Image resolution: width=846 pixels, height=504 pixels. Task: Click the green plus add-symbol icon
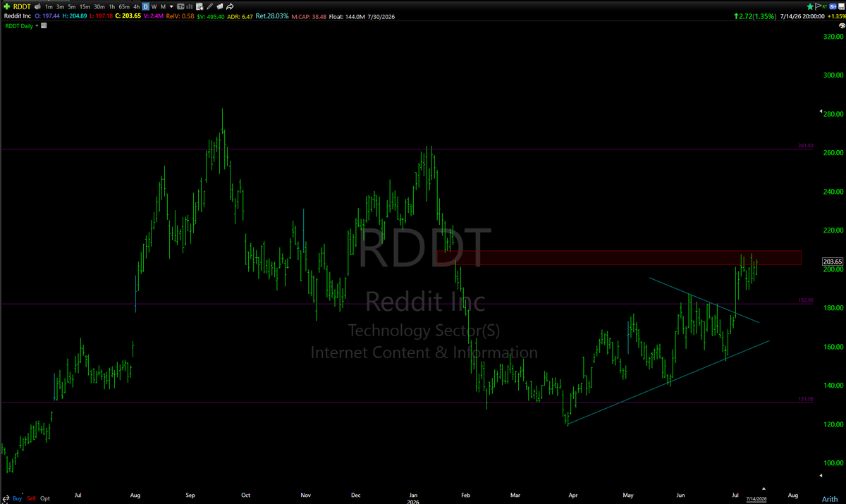tap(7, 6)
